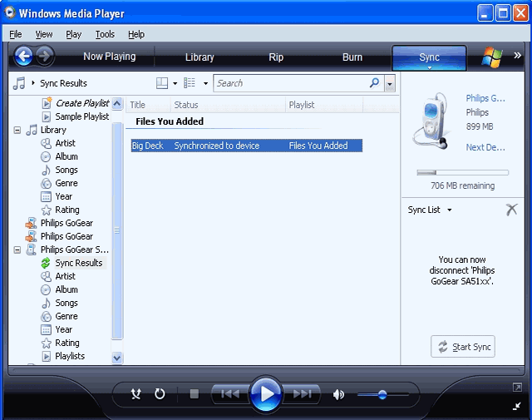Click the Previous track button
This screenshot has height=420, width=532.
pyautogui.click(x=230, y=394)
